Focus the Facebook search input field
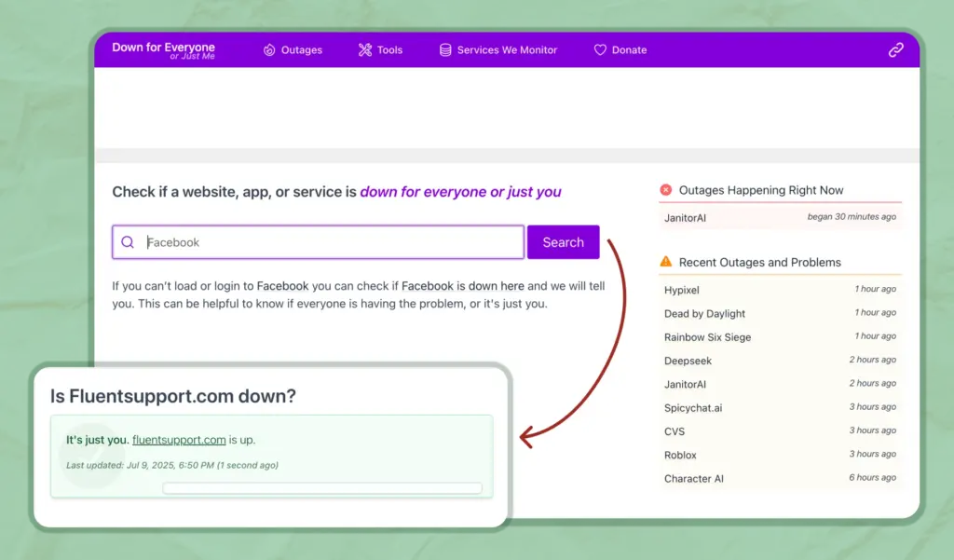954x560 pixels. pyautogui.click(x=319, y=242)
